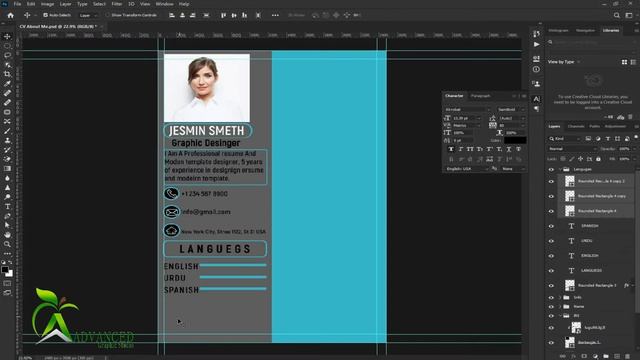Open the Image menu

47,4
